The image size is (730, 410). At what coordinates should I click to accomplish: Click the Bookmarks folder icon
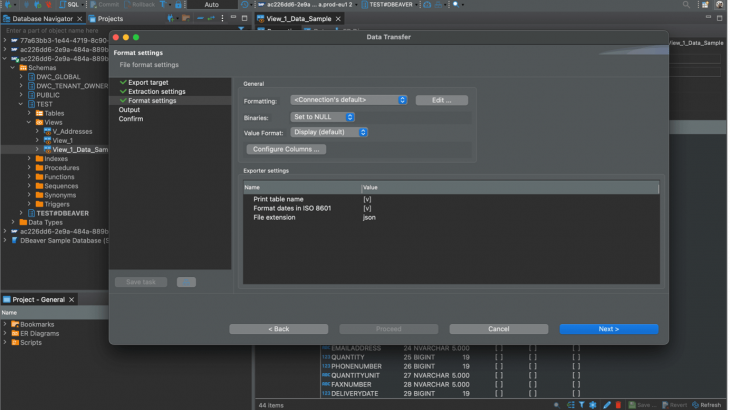tap(15, 324)
